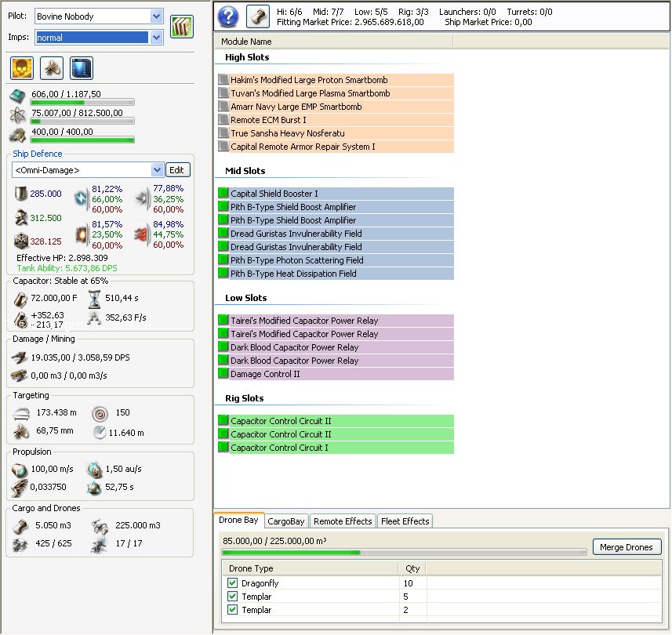Click the calibration bar under 400,00 / 400,00
This screenshot has height=635, width=672.
pyautogui.click(x=82, y=140)
